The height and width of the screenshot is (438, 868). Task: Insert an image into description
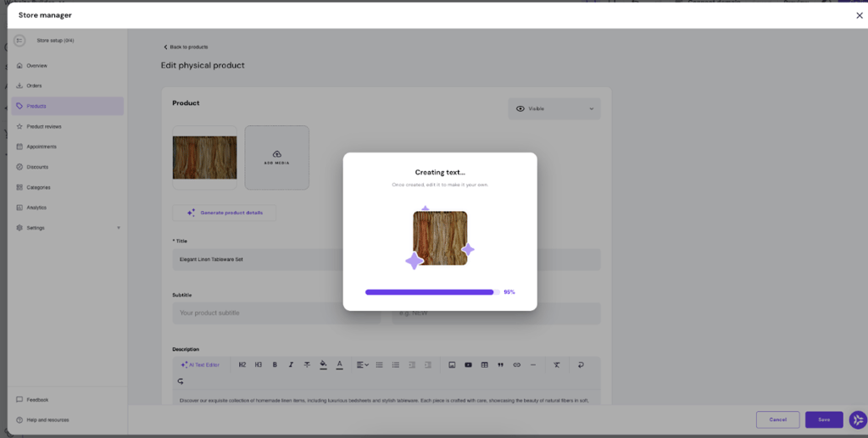click(x=452, y=365)
